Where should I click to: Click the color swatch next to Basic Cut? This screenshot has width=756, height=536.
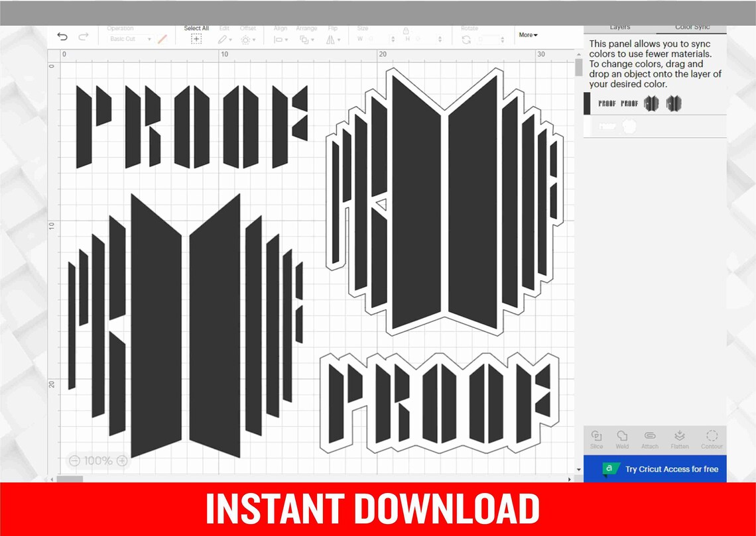click(161, 39)
